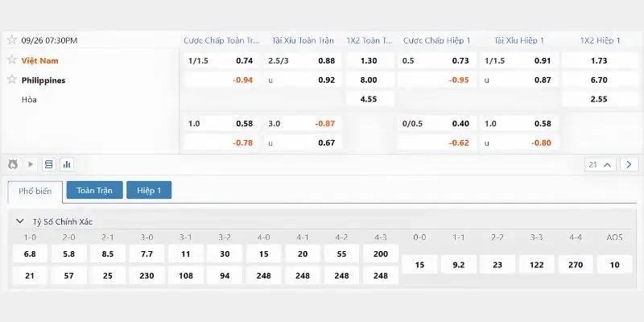Open the live stream play icon
The image size is (644, 322).
[31, 165]
